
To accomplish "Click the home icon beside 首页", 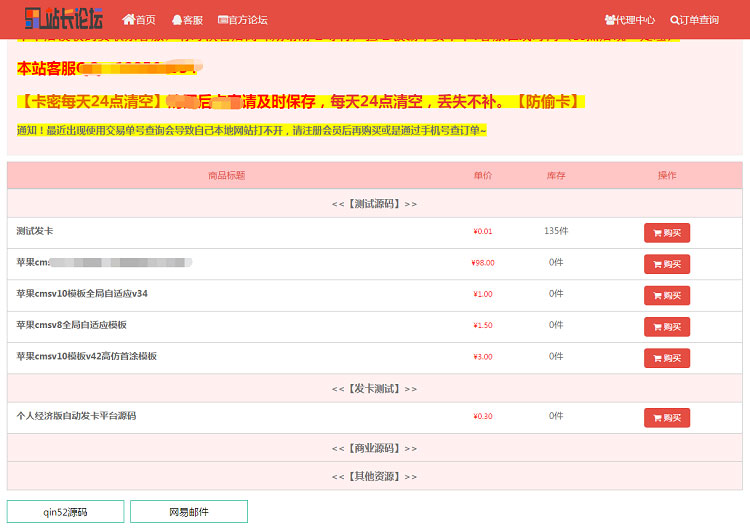I will point(128,19).
